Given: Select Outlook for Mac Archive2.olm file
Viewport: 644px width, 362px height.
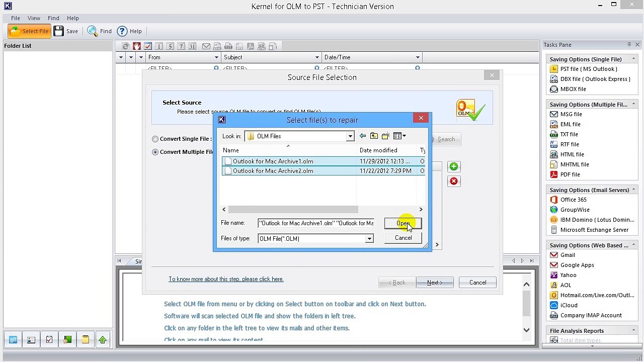Looking at the screenshot, I should (x=323, y=171).
